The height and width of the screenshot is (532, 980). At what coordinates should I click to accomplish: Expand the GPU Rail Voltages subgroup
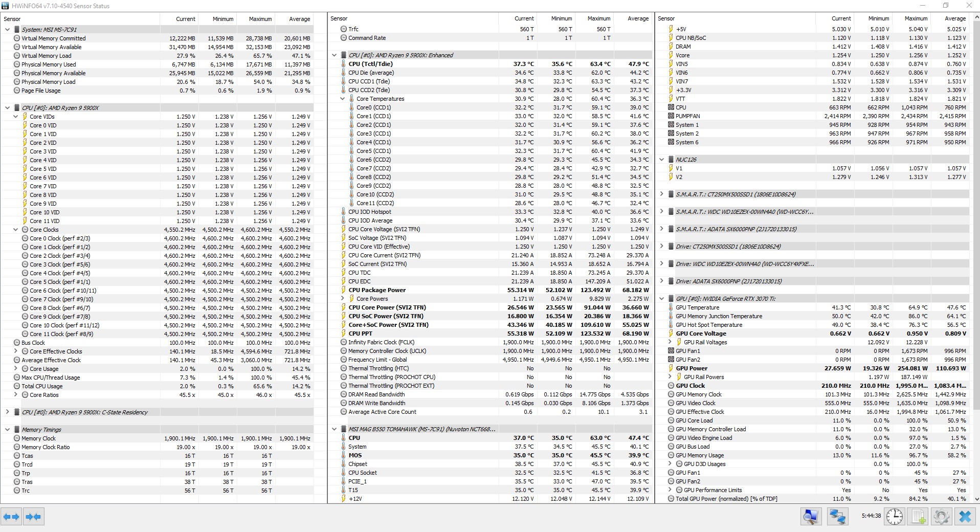[670, 342]
